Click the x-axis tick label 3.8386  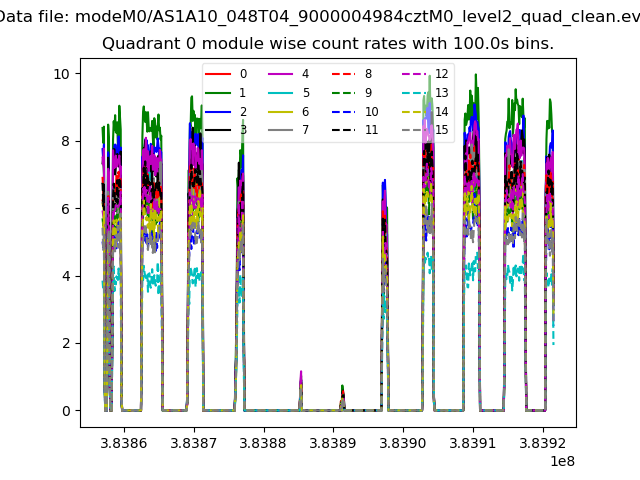point(125,442)
